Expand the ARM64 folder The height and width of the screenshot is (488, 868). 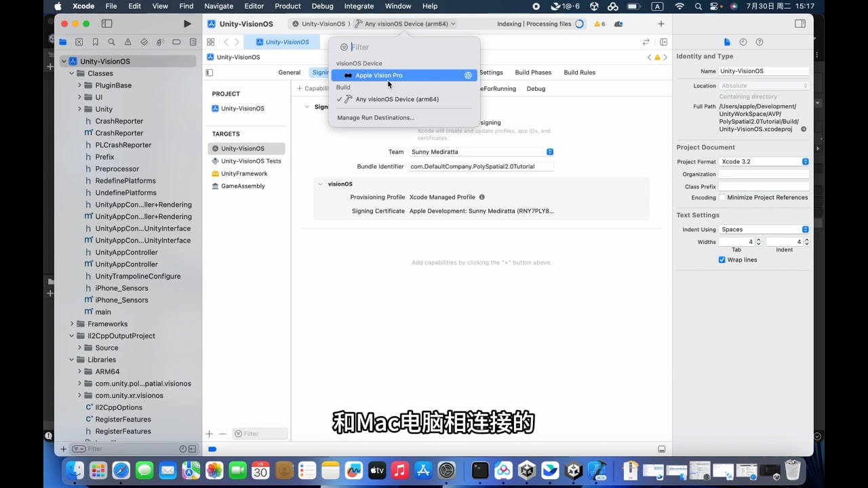point(79,371)
